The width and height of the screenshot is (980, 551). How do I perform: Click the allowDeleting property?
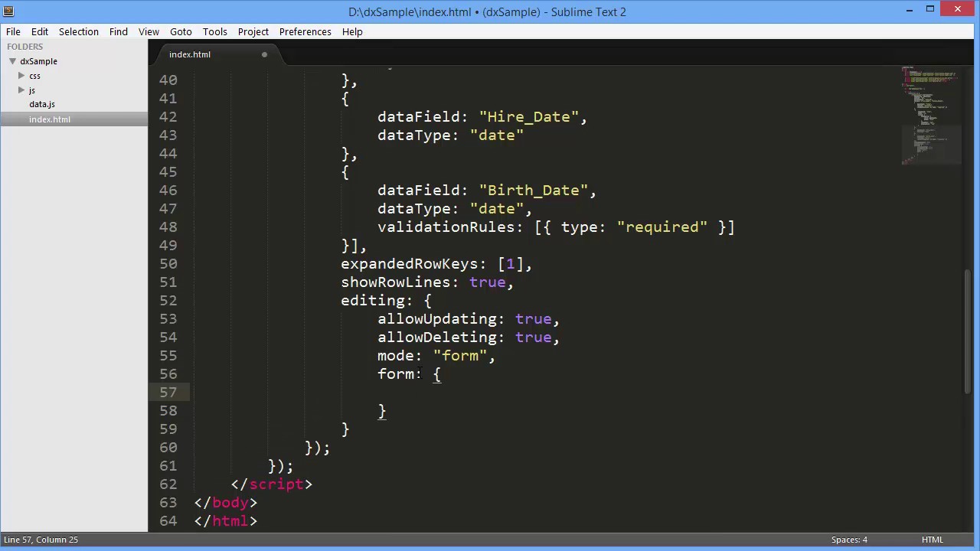point(436,337)
